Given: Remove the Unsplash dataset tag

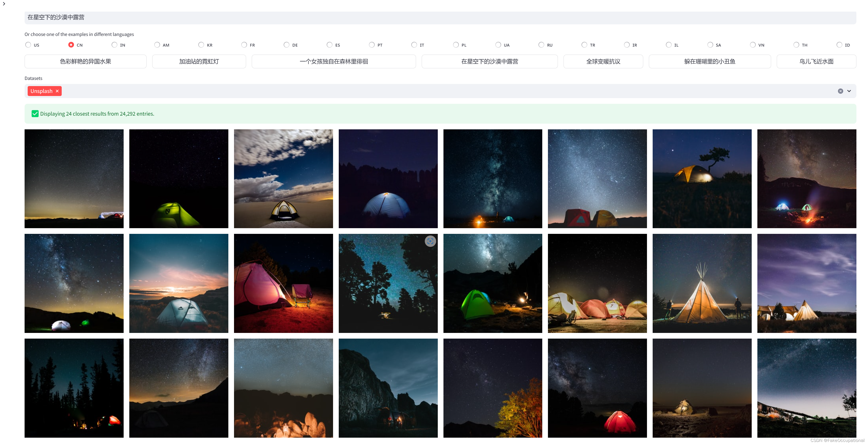Looking at the screenshot, I should click(x=57, y=91).
